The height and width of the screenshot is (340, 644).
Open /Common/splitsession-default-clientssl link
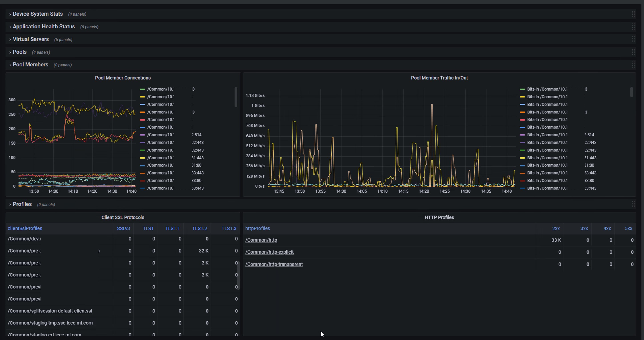pyautogui.click(x=50, y=311)
